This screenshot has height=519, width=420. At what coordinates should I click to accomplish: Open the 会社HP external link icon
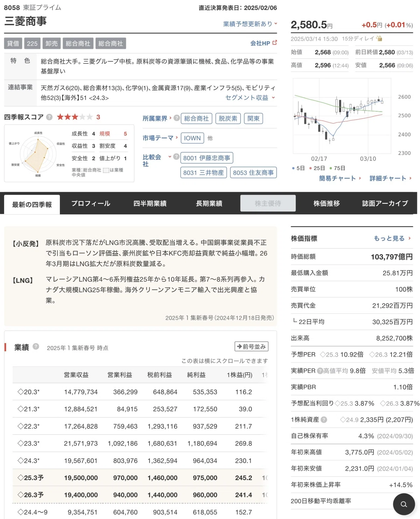pyautogui.click(x=274, y=43)
